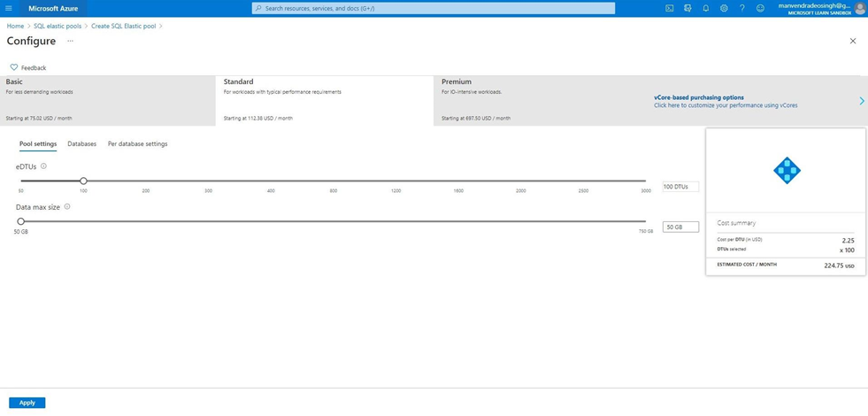
Task: Click the Data max size slider handle
Action: (21, 221)
